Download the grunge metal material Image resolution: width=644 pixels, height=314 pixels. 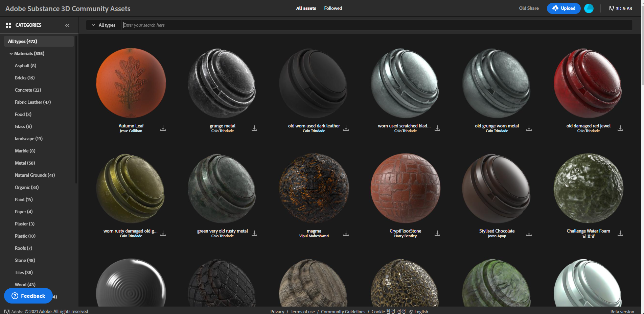pyautogui.click(x=254, y=128)
